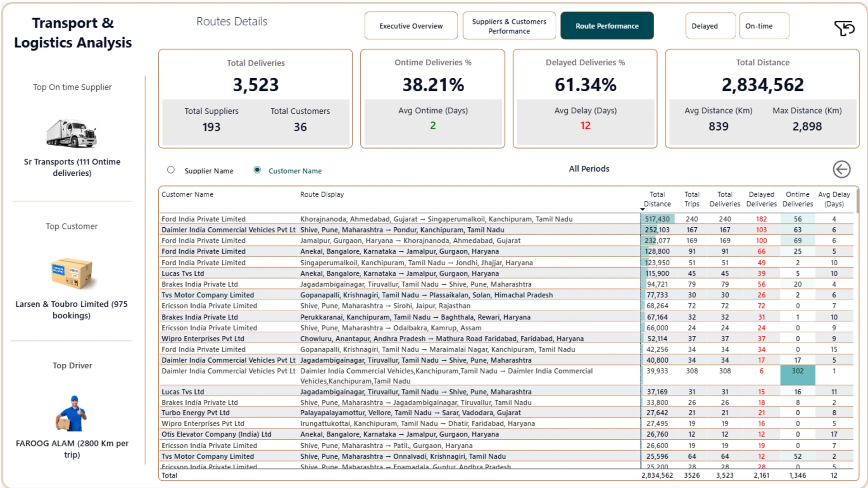The width and height of the screenshot is (868, 488).
Task: Click Larsen & Toubro Limited (975 bookings) text
Action: (71, 310)
